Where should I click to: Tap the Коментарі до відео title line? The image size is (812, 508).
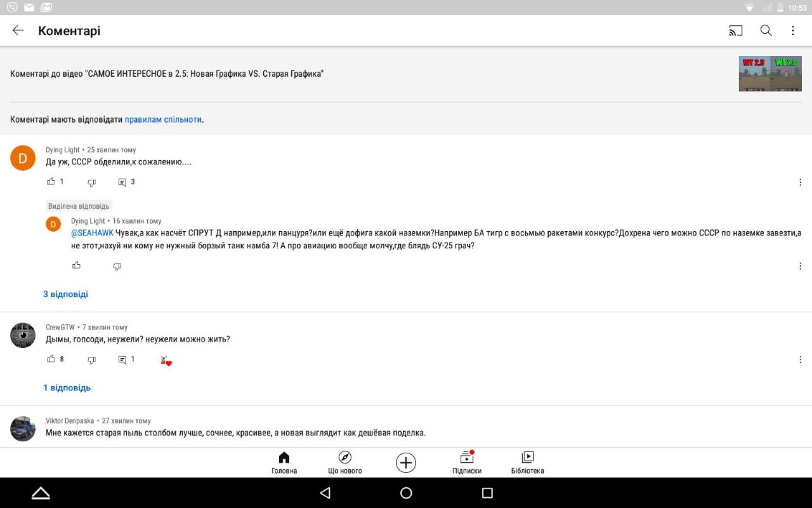coord(167,74)
